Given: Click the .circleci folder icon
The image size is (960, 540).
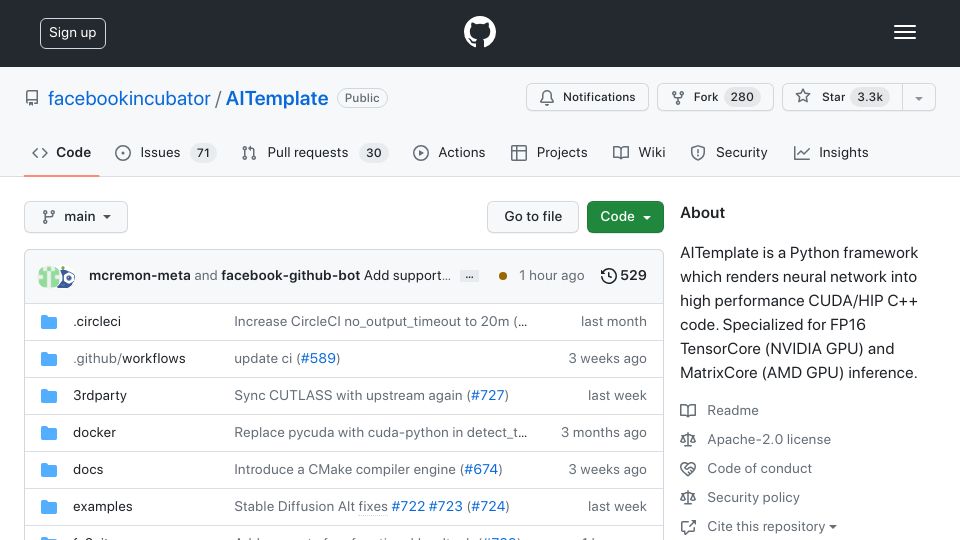Looking at the screenshot, I should [x=49, y=322].
